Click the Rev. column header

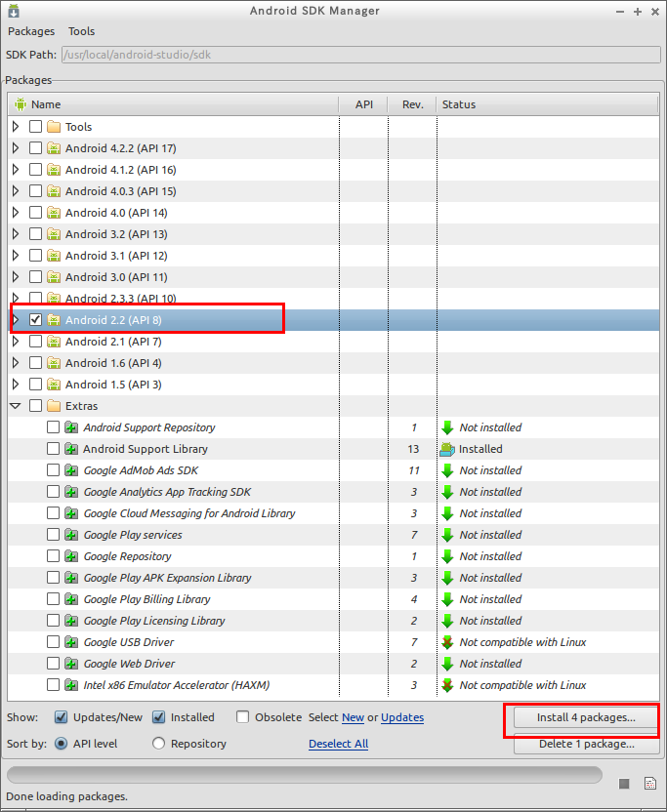(x=412, y=104)
